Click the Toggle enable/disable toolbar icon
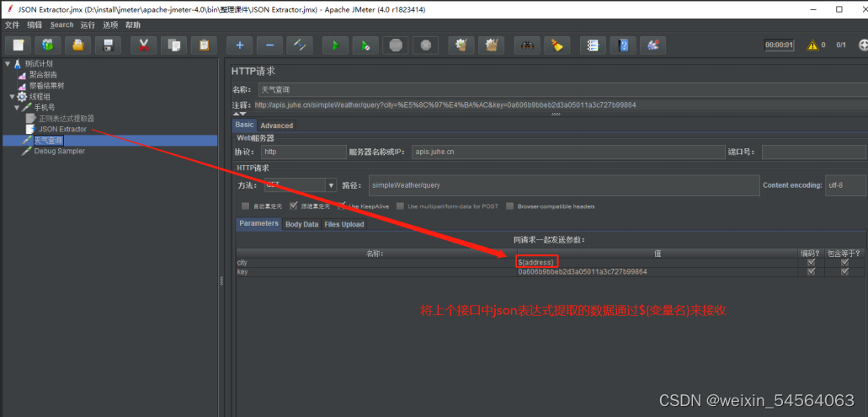Viewport: 868px width, 417px height. click(300, 45)
